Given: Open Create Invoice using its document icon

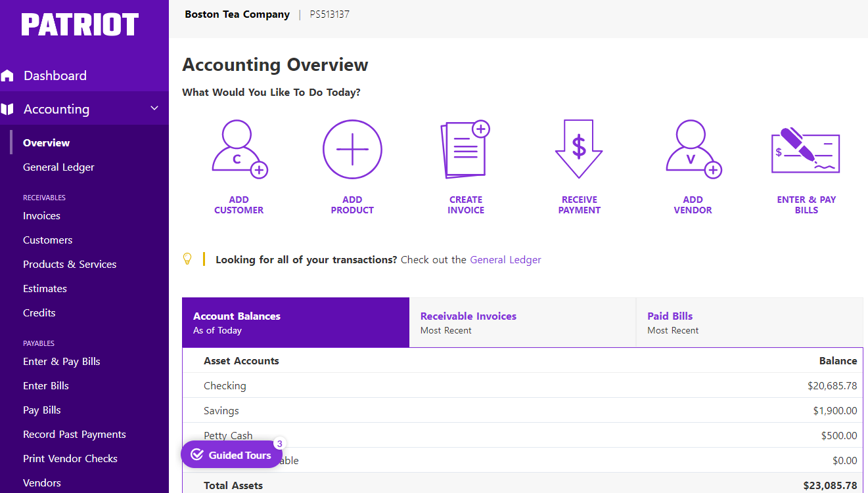Looking at the screenshot, I should tap(466, 149).
